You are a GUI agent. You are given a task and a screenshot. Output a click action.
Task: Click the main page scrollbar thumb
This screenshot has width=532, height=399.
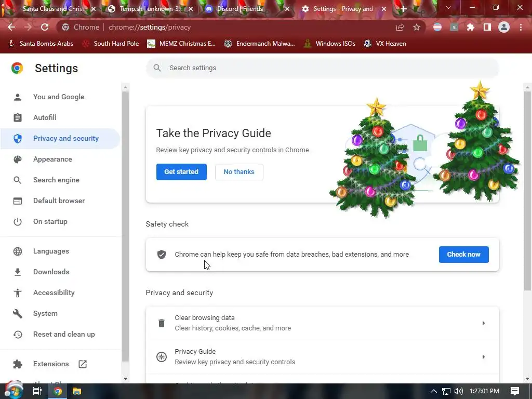[x=527, y=191]
